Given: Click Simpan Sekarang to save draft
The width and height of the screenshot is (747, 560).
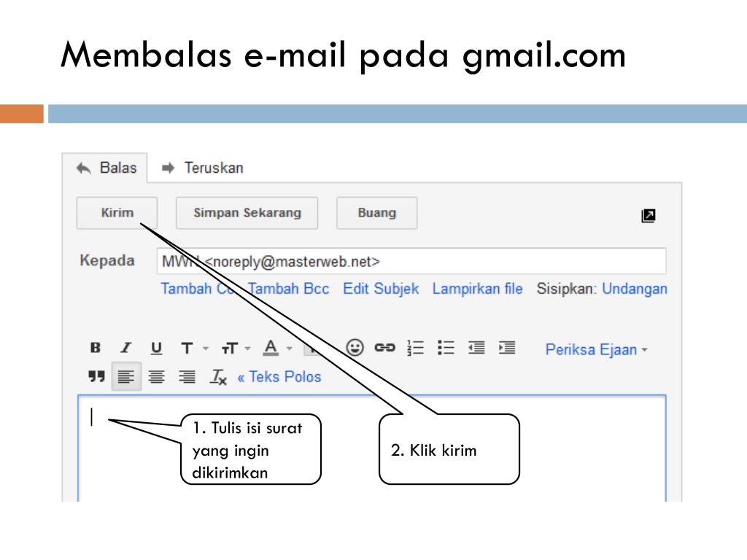Looking at the screenshot, I should [x=247, y=213].
